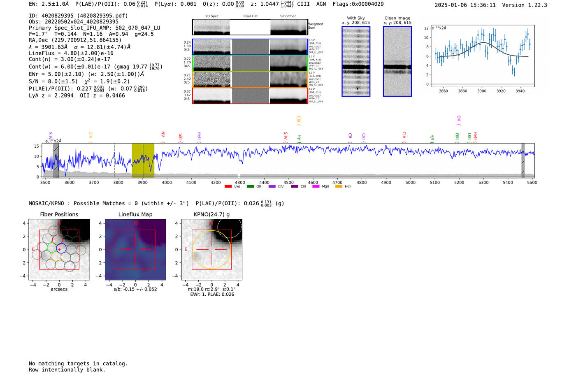The width and height of the screenshot is (576, 392).
Task: Click the 'LyA z = 2.2094' text
Action: click(51, 95)
